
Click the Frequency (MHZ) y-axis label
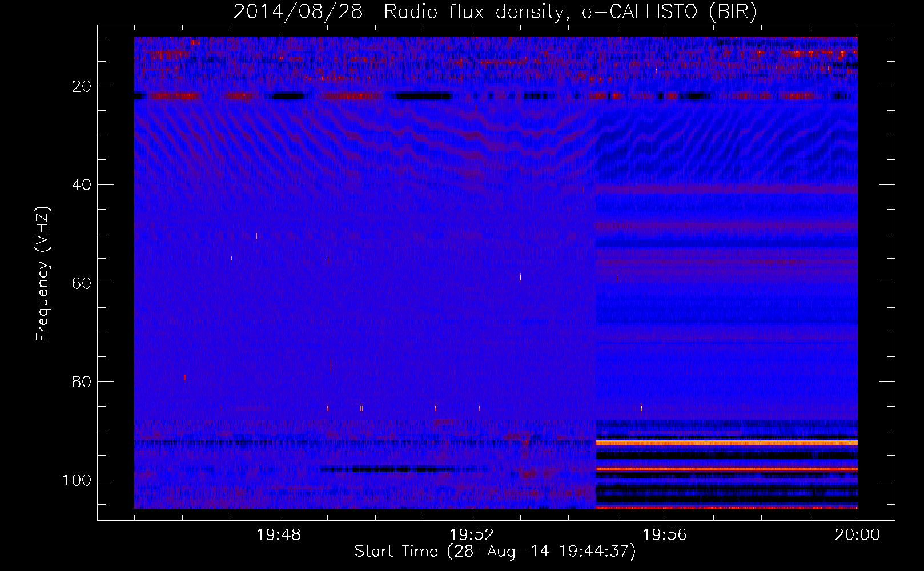click(43, 274)
